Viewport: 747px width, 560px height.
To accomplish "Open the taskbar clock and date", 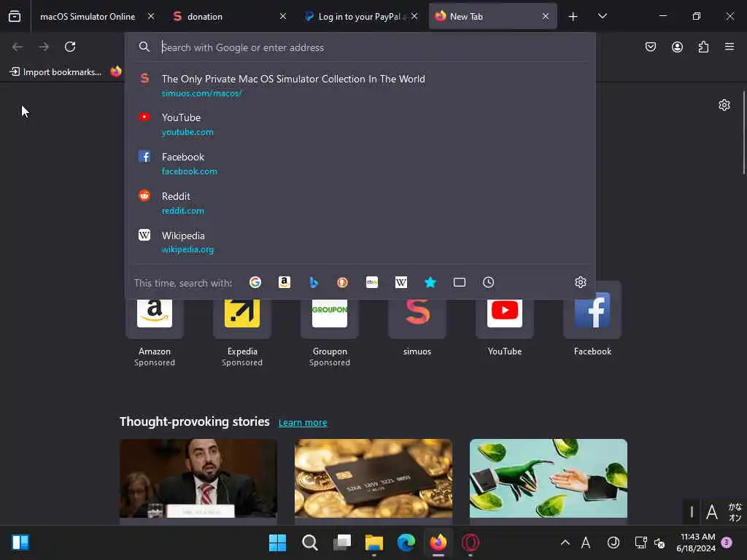I will pos(696,542).
